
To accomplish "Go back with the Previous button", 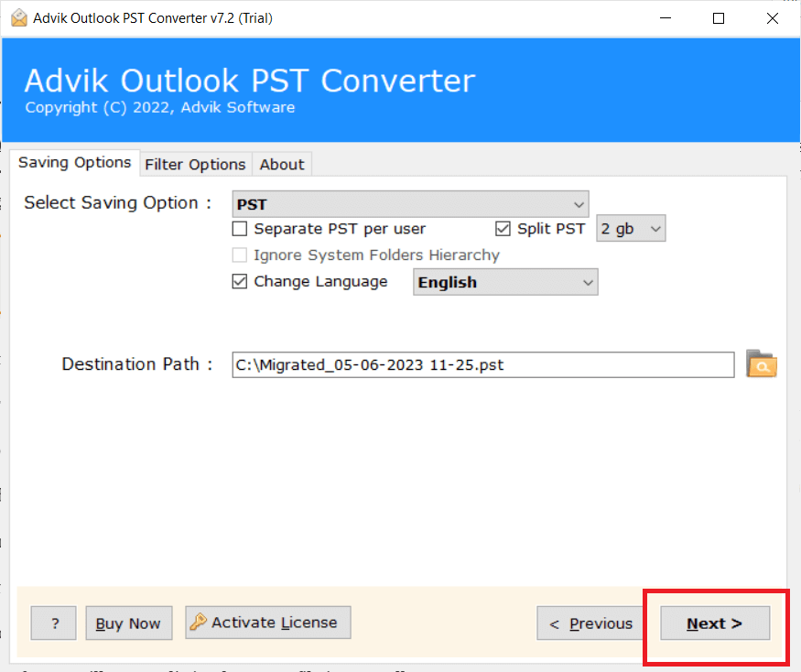I will click(590, 623).
